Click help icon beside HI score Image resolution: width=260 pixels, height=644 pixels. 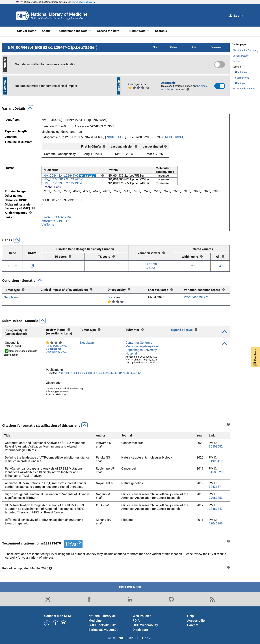pos(70,256)
